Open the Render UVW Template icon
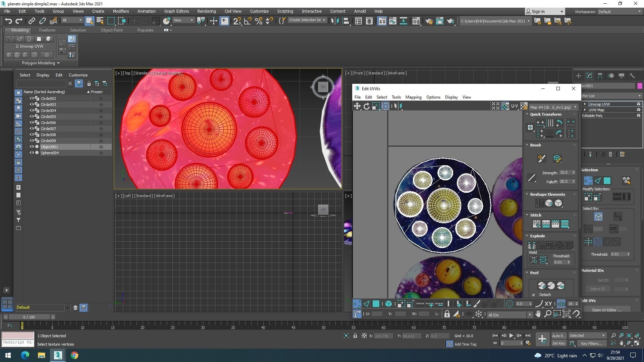The height and width of the screenshot is (362, 644). point(524,106)
